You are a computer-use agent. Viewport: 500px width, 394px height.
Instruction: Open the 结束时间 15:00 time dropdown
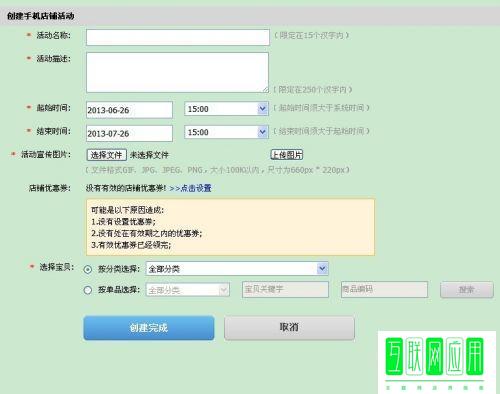[226, 132]
